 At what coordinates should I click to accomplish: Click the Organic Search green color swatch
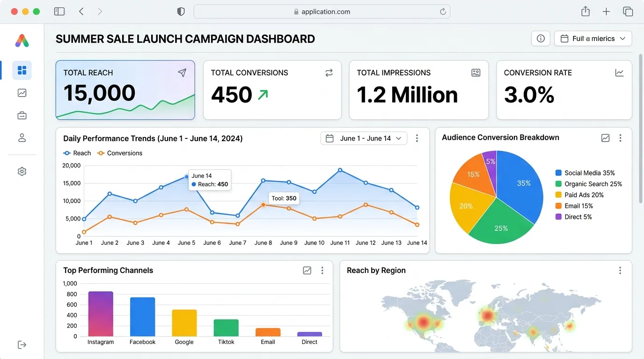tap(558, 184)
